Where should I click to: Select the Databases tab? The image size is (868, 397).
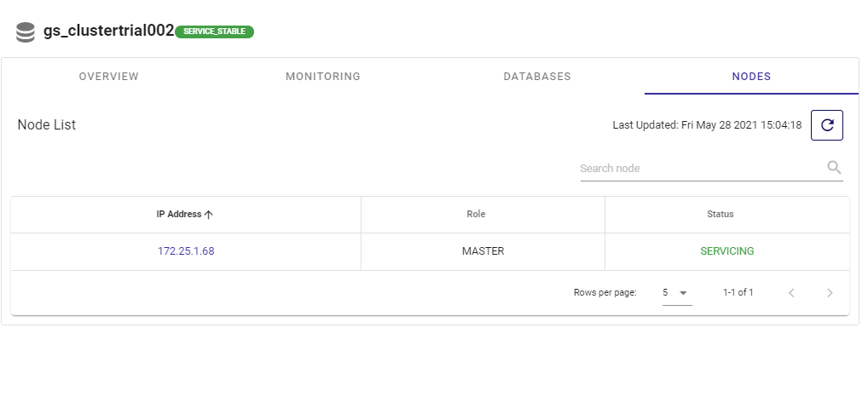[537, 77]
